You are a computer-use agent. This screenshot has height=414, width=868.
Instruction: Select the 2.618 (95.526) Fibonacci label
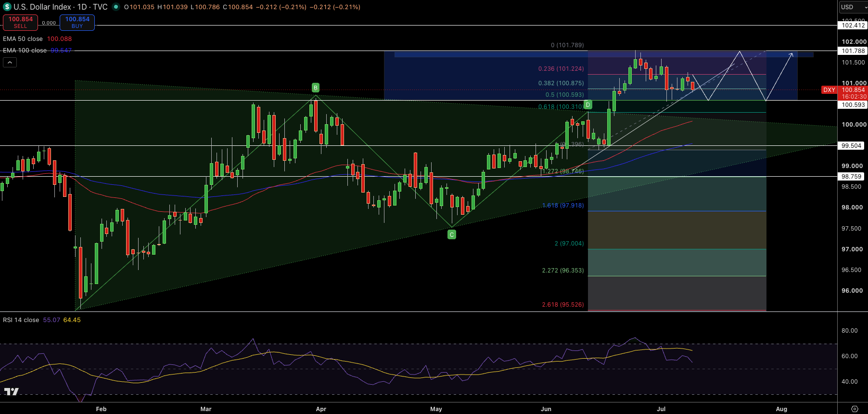tap(563, 305)
